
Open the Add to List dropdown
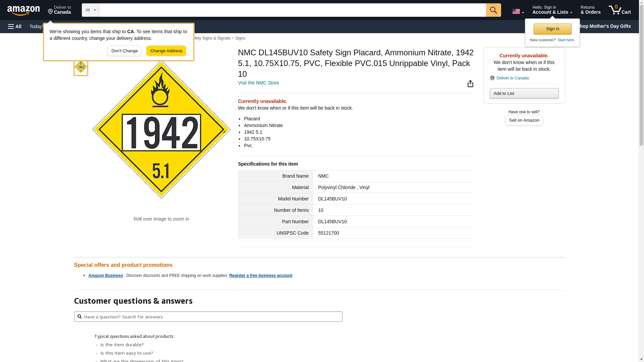point(524,94)
